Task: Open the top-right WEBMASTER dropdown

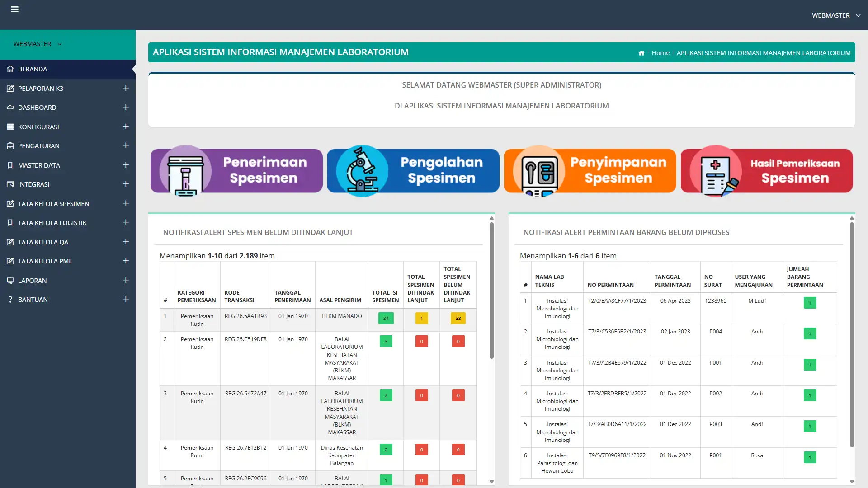Action: (836, 15)
